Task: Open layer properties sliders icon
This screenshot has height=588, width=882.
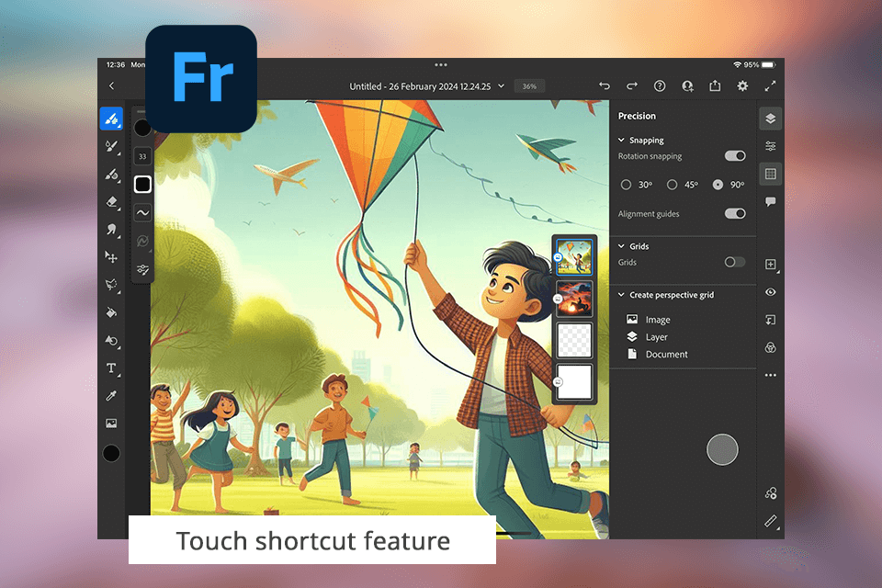Action: click(771, 146)
